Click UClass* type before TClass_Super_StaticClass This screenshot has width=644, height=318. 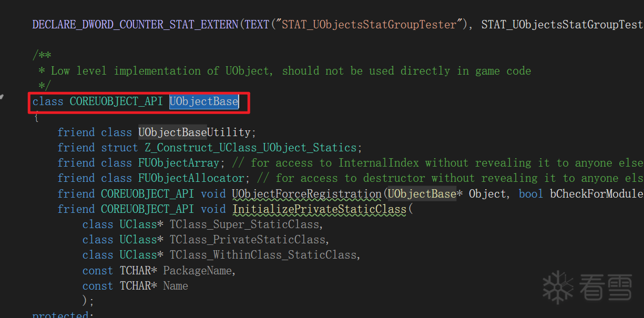coord(141,224)
